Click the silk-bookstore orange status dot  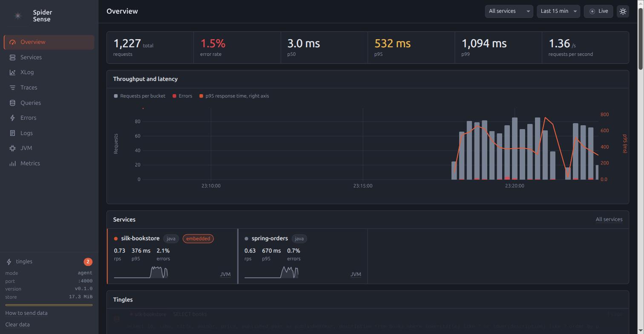coord(115,239)
